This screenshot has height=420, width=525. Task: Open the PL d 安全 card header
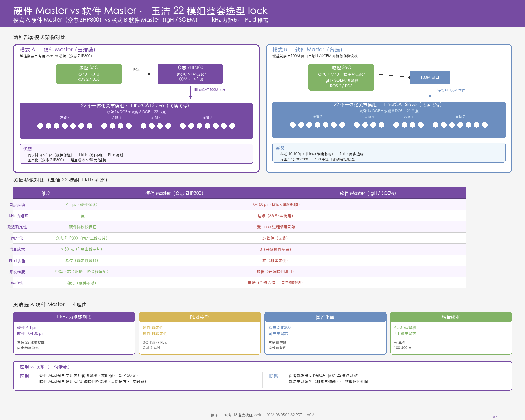pos(199,317)
